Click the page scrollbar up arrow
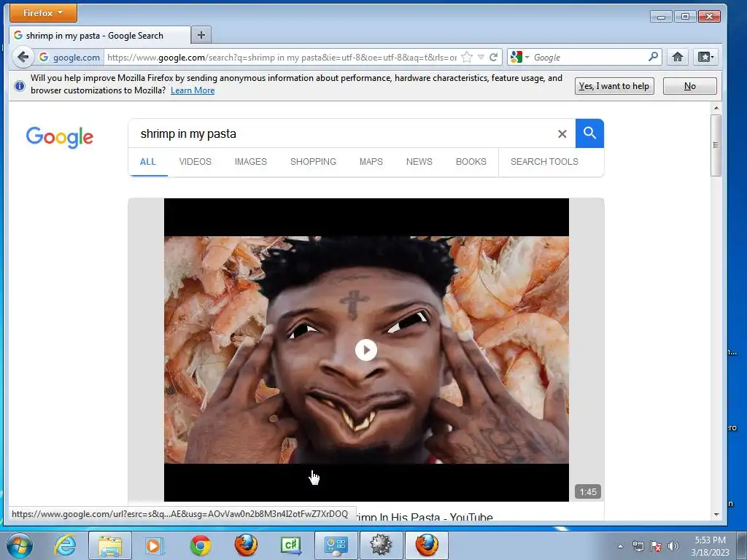The image size is (747, 560). click(x=716, y=108)
